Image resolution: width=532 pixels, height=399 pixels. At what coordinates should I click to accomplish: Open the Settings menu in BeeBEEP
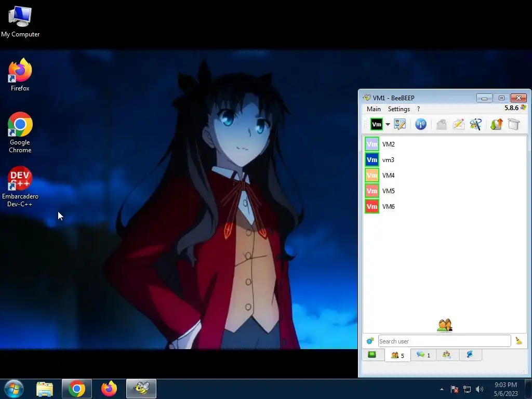point(398,109)
